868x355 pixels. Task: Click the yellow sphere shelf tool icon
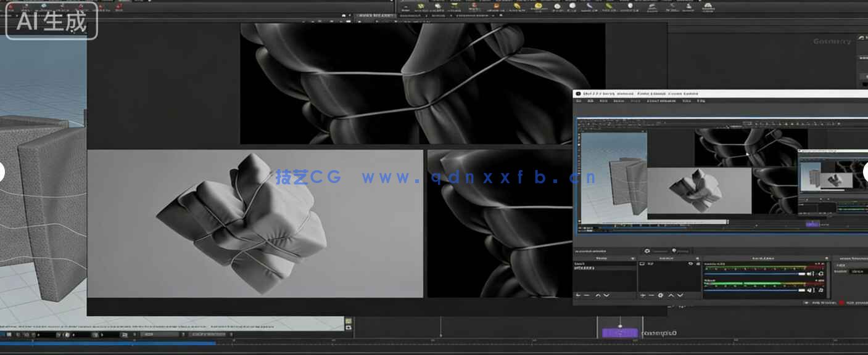[x=538, y=7]
